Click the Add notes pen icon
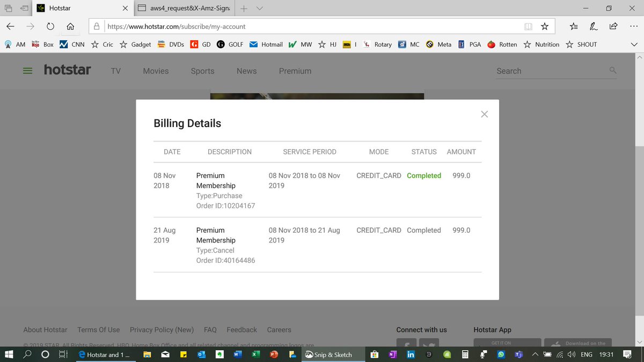644x362 pixels. (x=594, y=26)
